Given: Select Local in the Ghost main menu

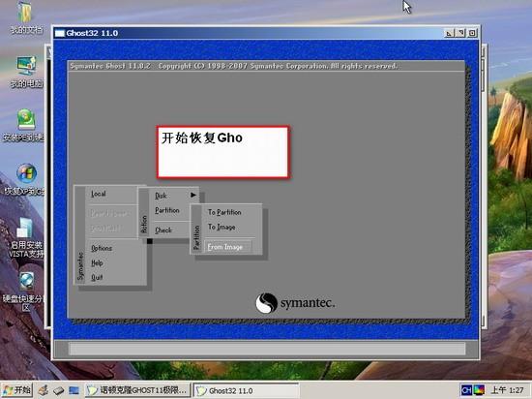Looking at the screenshot, I should click(99, 194).
